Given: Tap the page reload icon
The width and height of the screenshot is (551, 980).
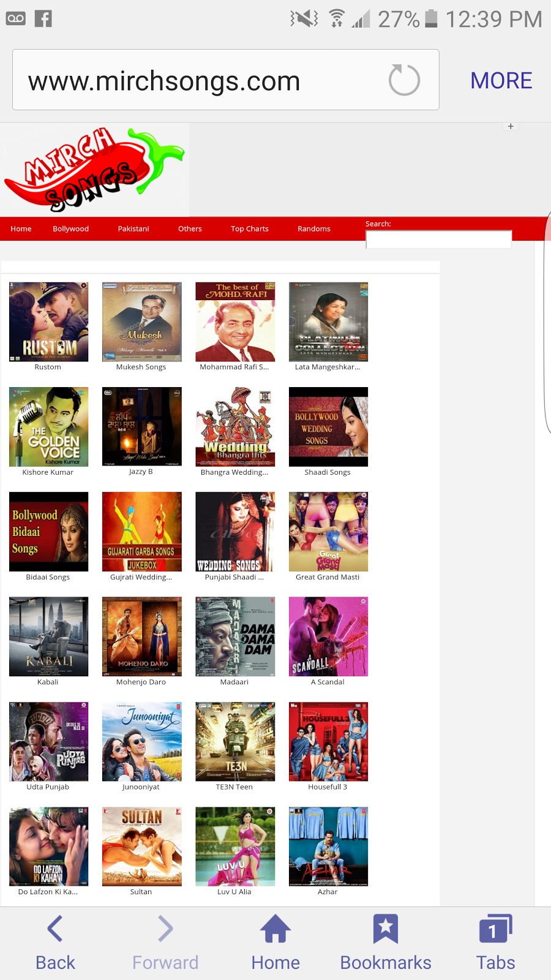Looking at the screenshot, I should (404, 80).
